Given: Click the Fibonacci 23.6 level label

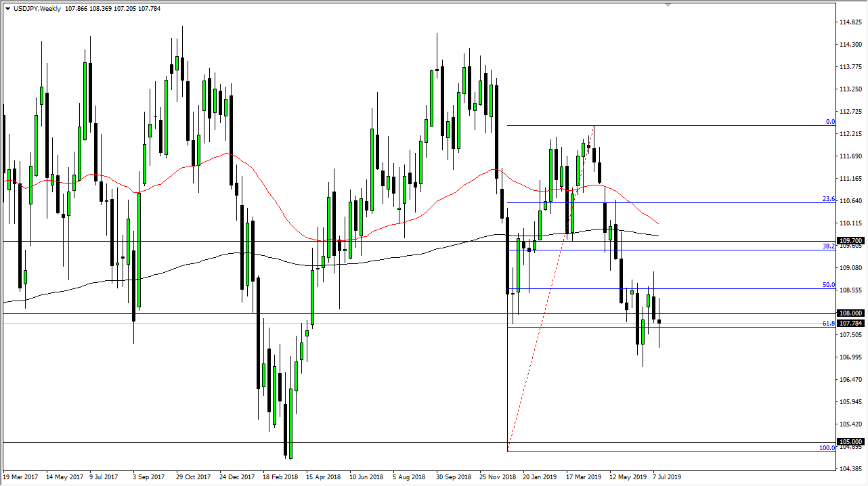Looking at the screenshot, I should (828, 200).
